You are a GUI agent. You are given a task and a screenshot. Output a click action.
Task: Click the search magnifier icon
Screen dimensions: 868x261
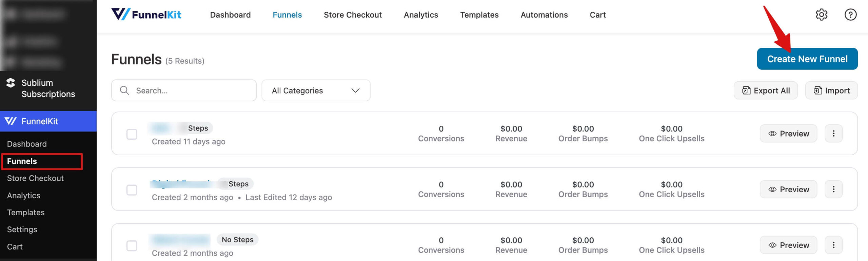(124, 91)
